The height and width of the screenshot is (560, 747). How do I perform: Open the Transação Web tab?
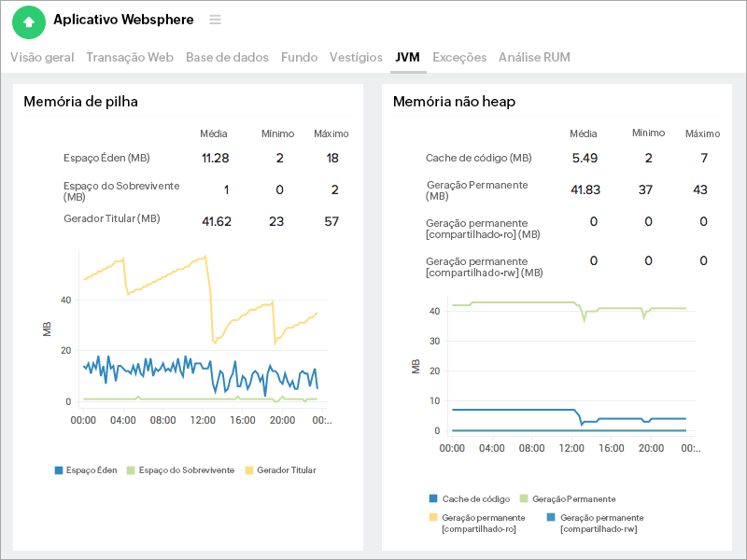[x=130, y=57]
